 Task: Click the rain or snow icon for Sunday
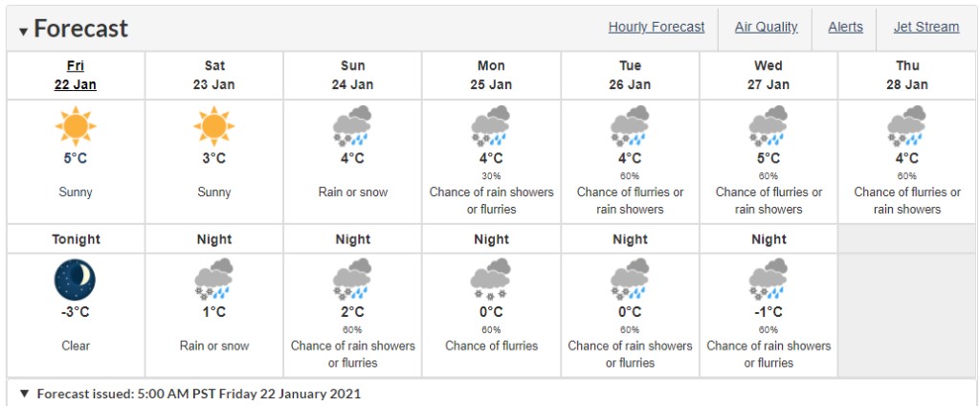[x=352, y=125]
